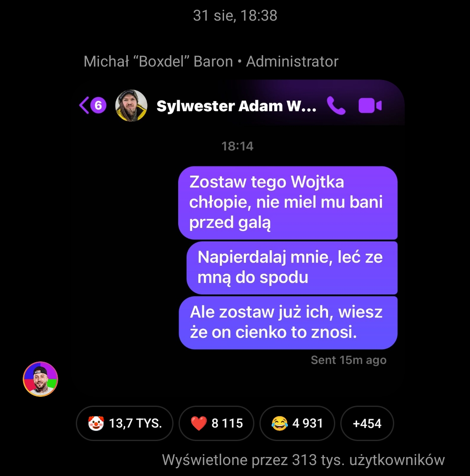Open the 'Wyświetlone przez 313 tys. użytkowników' viewers list
Screen dimensions: 470x476
click(303, 460)
